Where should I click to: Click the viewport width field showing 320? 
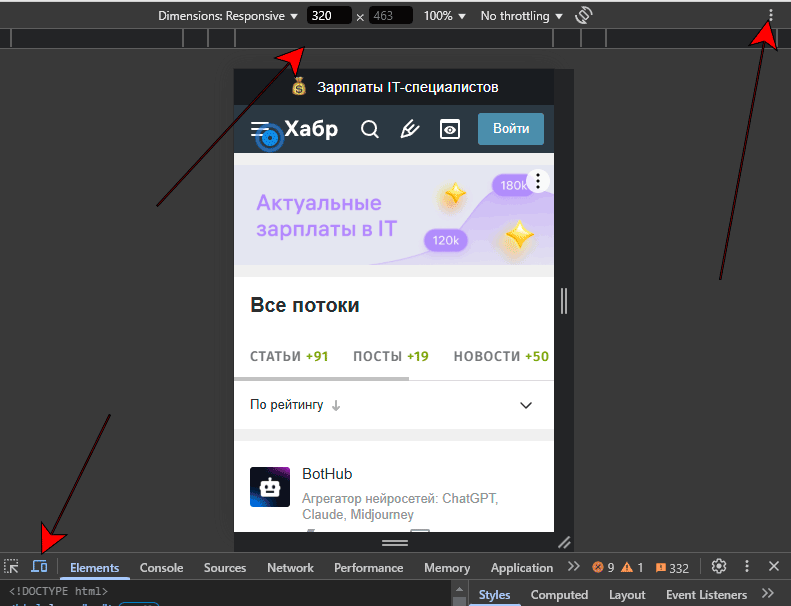[x=329, y=16]
